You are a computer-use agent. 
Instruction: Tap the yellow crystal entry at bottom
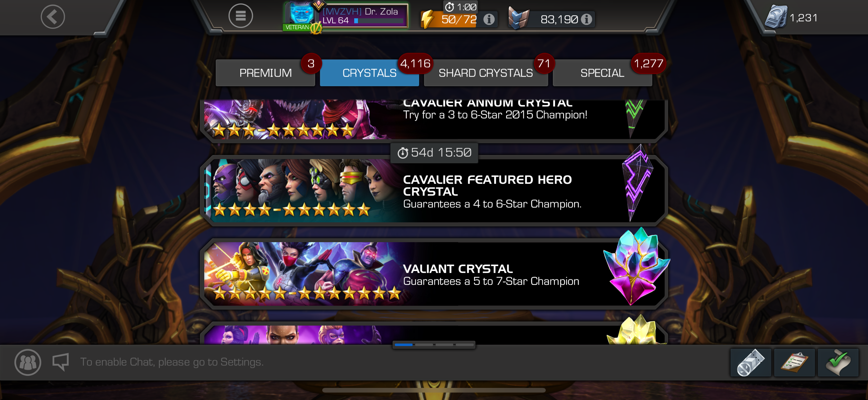tap(434, 333)
